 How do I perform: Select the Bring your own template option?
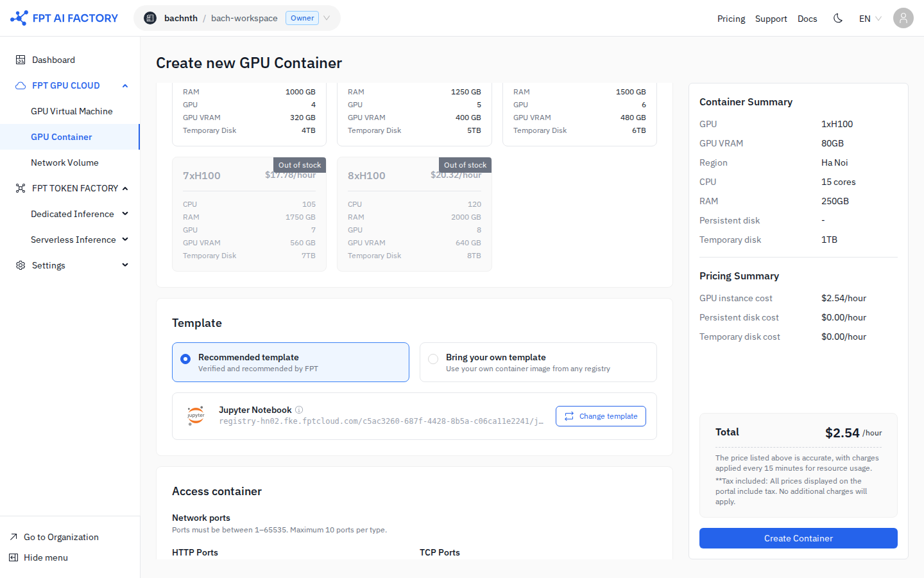tap(538, 362)
